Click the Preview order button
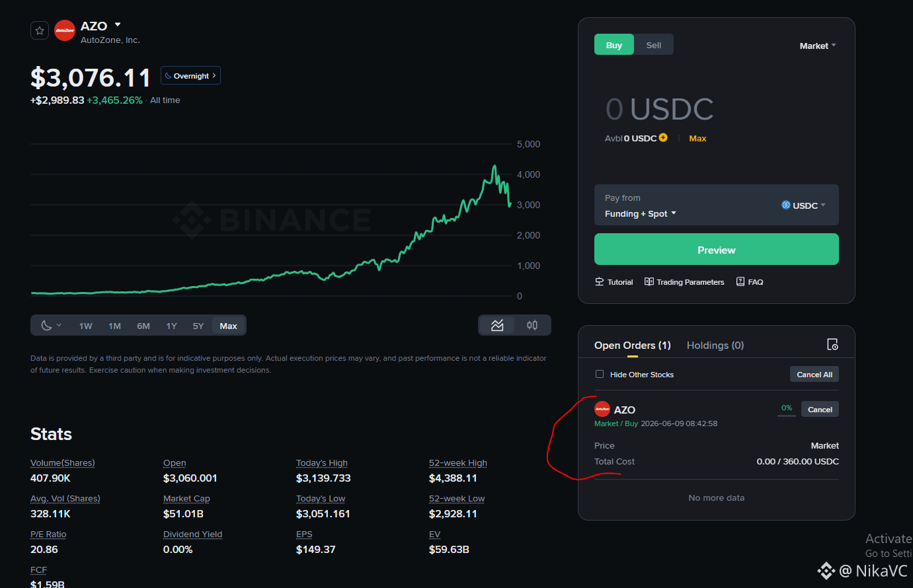This screenshot has height=588, width=913. coord(717,250)
